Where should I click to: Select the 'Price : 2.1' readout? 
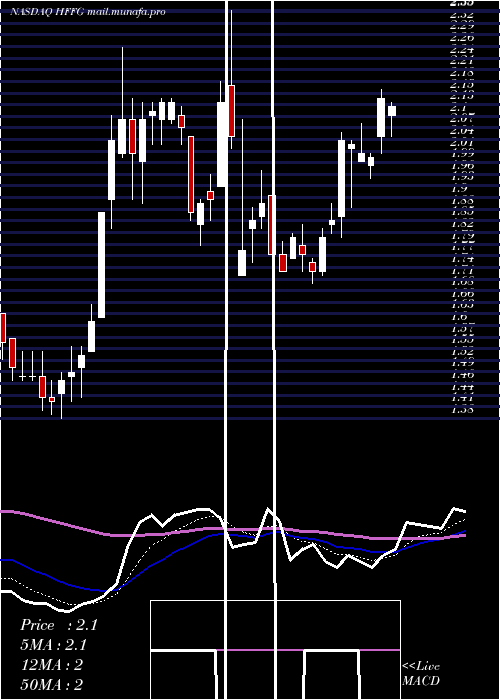pos(58,625)
